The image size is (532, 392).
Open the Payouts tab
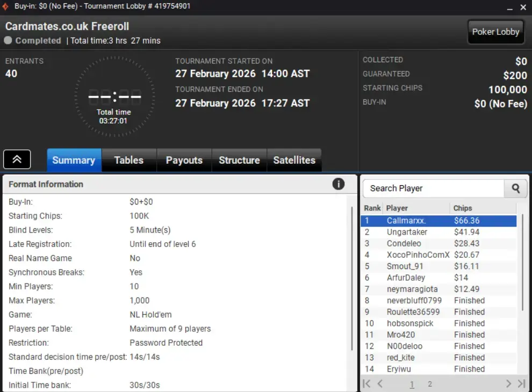pos(184,160)
